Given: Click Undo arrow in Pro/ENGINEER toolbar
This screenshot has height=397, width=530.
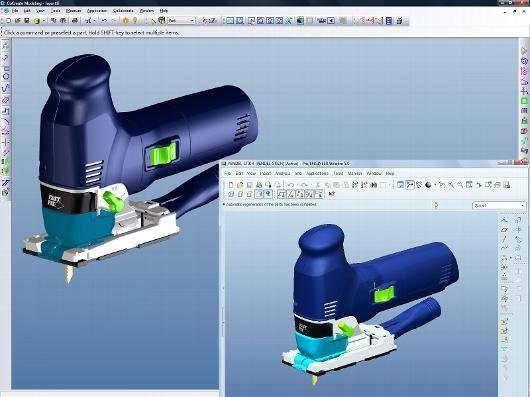Looking at the screenshot, I should (x=290, y=185).
